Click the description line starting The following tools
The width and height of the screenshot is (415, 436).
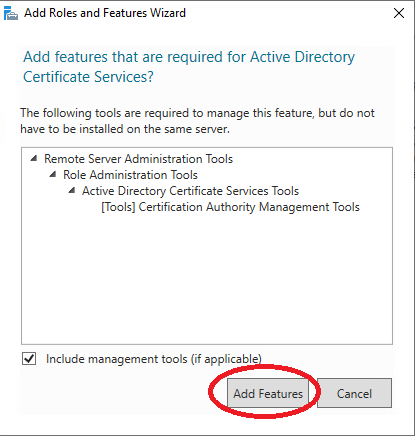click(197, 113)
